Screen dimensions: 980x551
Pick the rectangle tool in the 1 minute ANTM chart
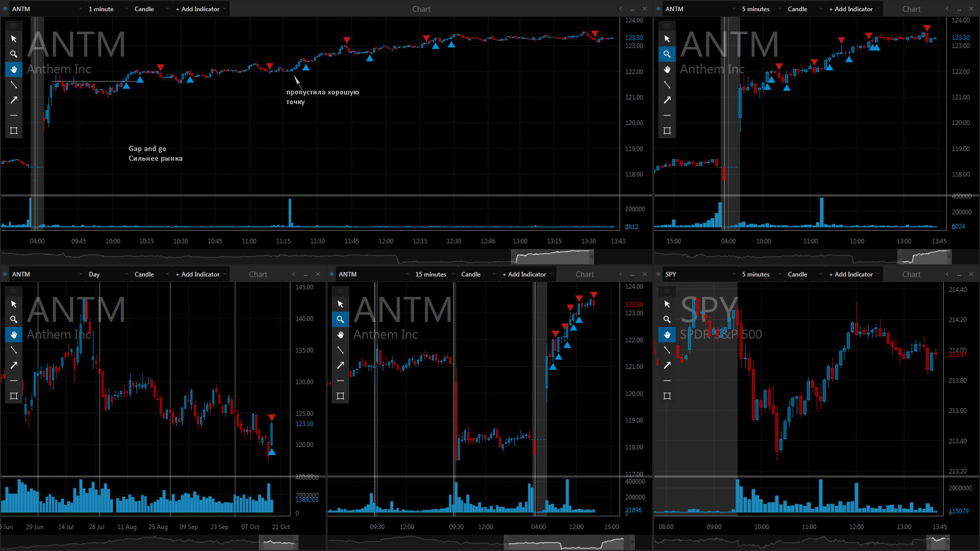pos(14,131)
